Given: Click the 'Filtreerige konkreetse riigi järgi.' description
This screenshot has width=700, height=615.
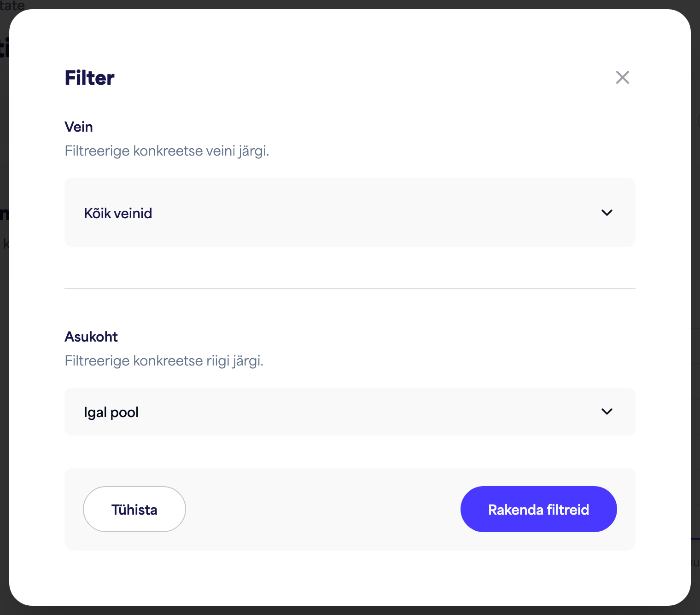Looking at the screenshot, I should [164, 361].
